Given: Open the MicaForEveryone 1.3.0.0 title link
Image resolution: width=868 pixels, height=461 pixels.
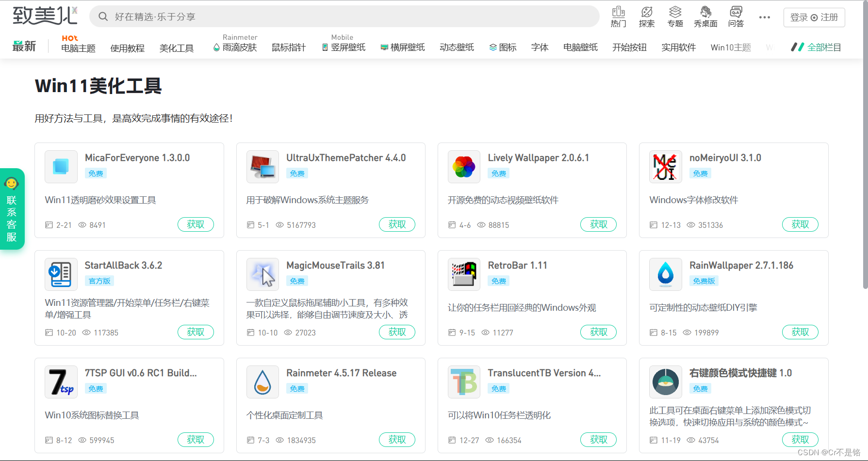Looking at the screenshot, I should click(x=137, y=158).
